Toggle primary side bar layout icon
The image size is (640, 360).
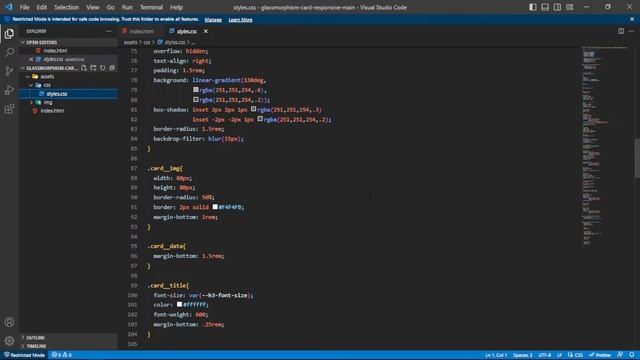(x=533, y=7)
